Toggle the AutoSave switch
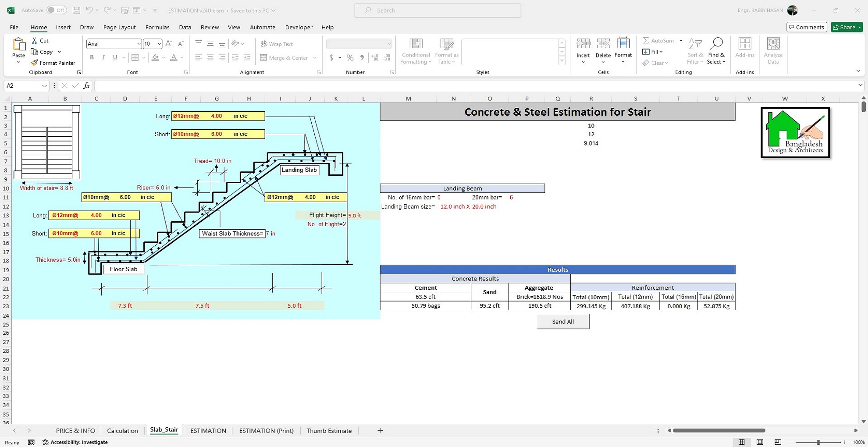The width and height of the screenshot is (868, 447). 57,10
